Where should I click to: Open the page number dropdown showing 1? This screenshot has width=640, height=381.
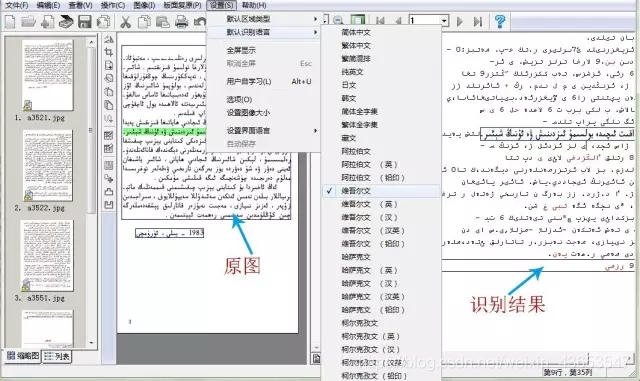click(x=444, y=20)
